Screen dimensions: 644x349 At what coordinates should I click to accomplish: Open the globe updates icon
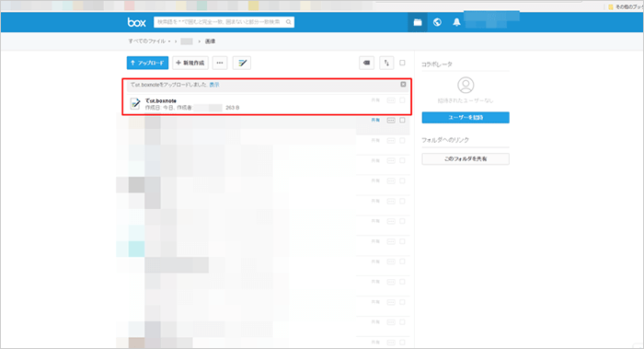(x=437, y=22)
